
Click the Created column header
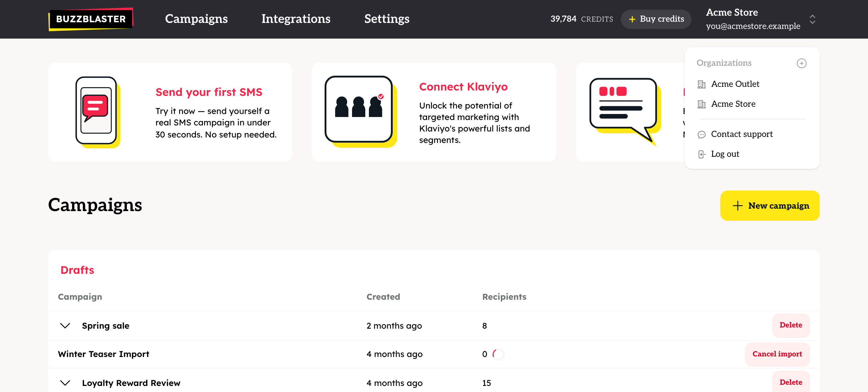(x=383, y=297)
